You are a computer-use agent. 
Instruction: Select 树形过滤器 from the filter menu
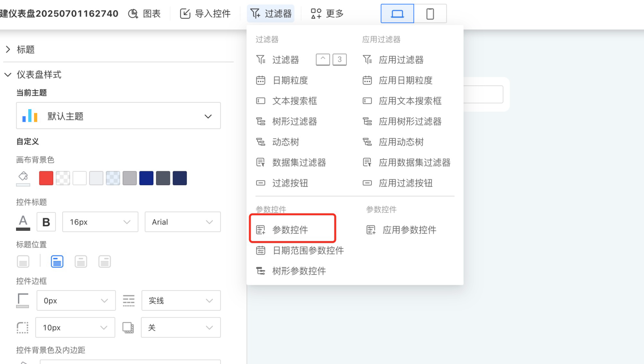click(295, 121)
